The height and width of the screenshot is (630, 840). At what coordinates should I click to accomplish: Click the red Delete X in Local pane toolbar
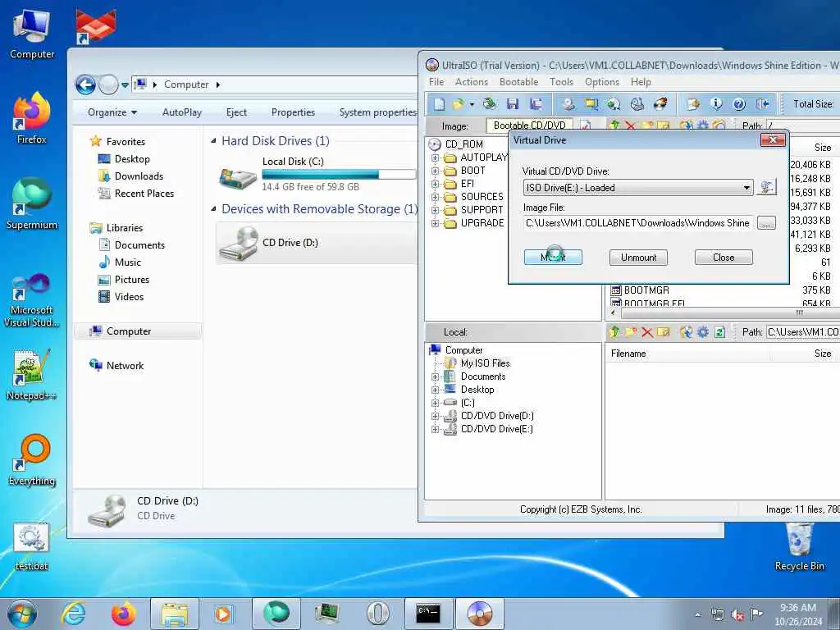[647, 332]
